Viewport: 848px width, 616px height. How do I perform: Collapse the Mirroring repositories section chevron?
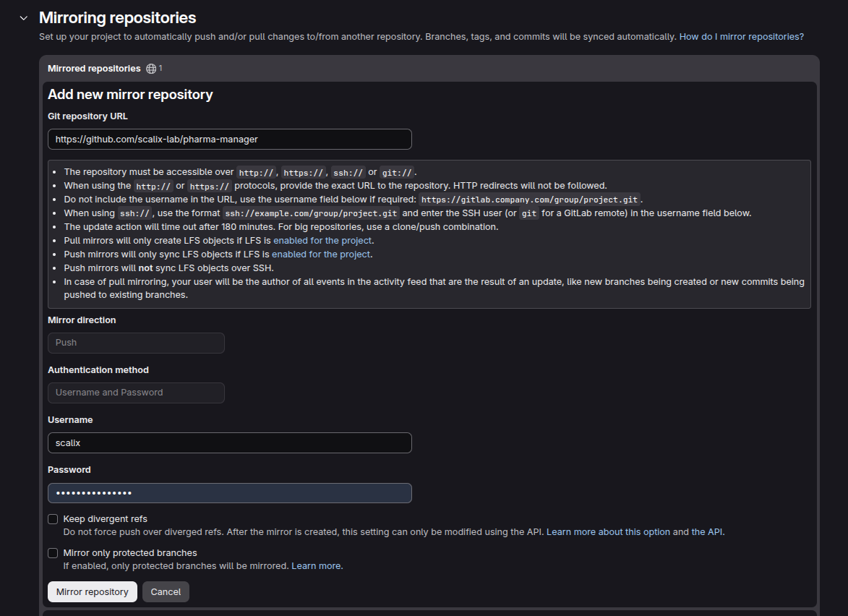[x=24, y=18]
